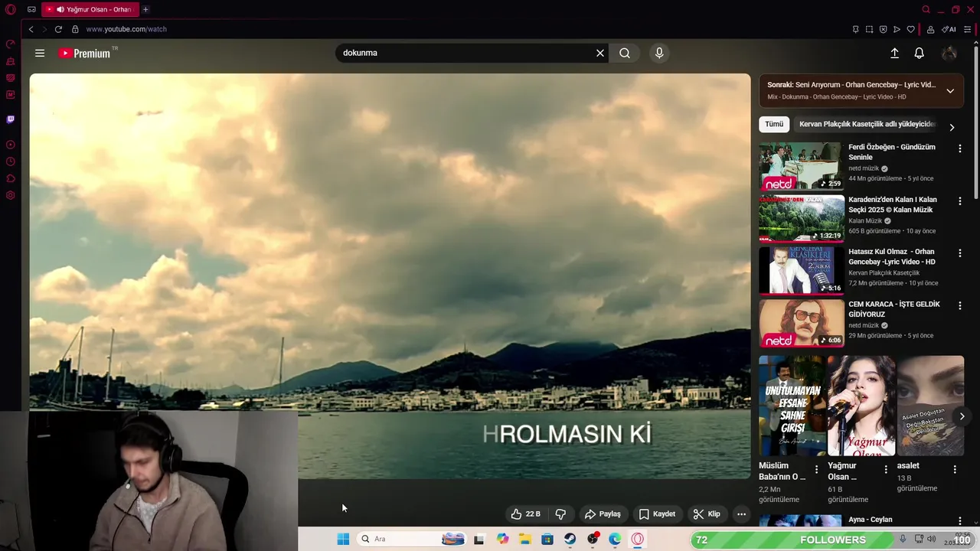Open GX Cleaner sidebar icon
The height and width of the screenshot is (551, 980).
pyautogui.click(x=11, y=60)
